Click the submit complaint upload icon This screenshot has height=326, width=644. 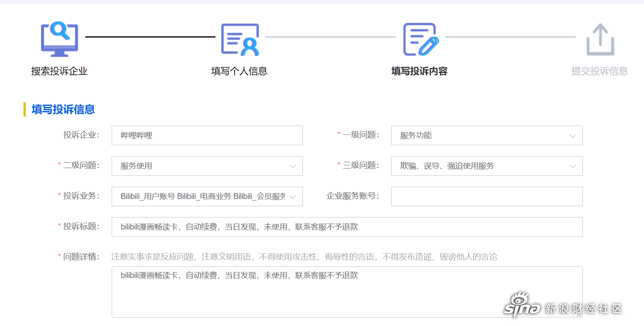[x=600, y=39]
